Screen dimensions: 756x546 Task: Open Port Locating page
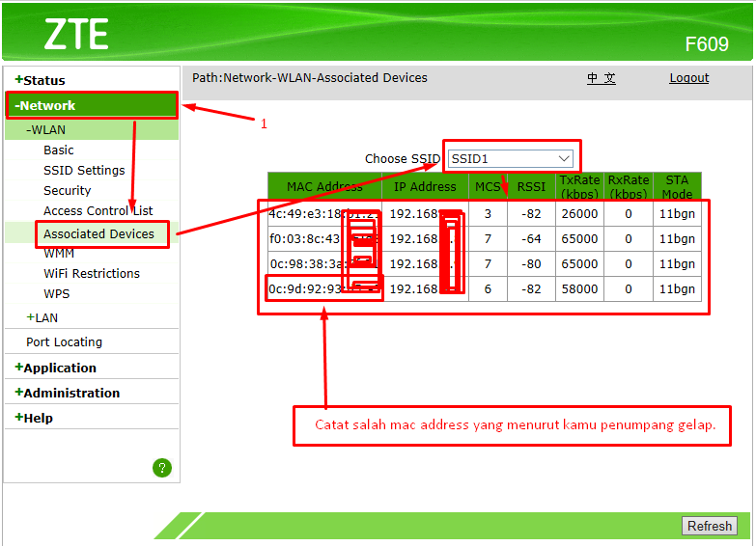[x=64, y=341]
